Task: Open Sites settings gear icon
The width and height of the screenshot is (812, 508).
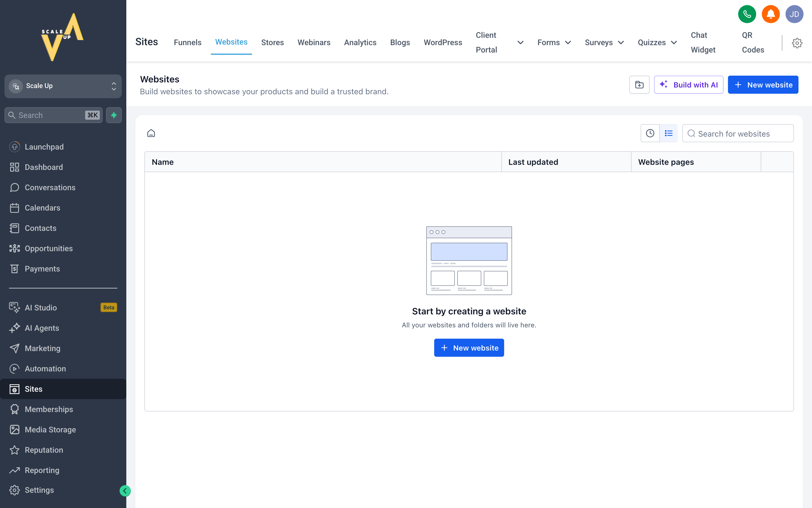Action: click(x=797, y=43)
